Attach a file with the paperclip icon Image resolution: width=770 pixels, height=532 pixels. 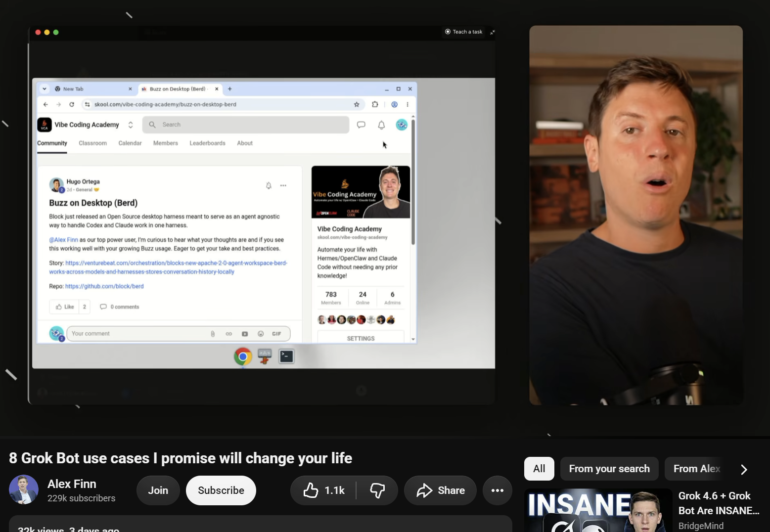click(x=213, y=334)
